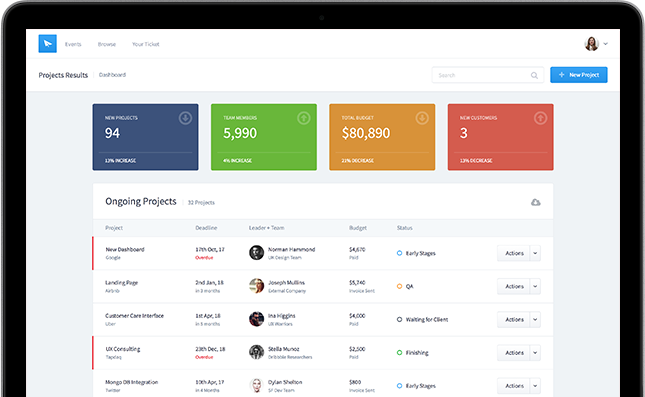Click the blue cursor logo icon
Screen dimensions: 645x397
48,44
